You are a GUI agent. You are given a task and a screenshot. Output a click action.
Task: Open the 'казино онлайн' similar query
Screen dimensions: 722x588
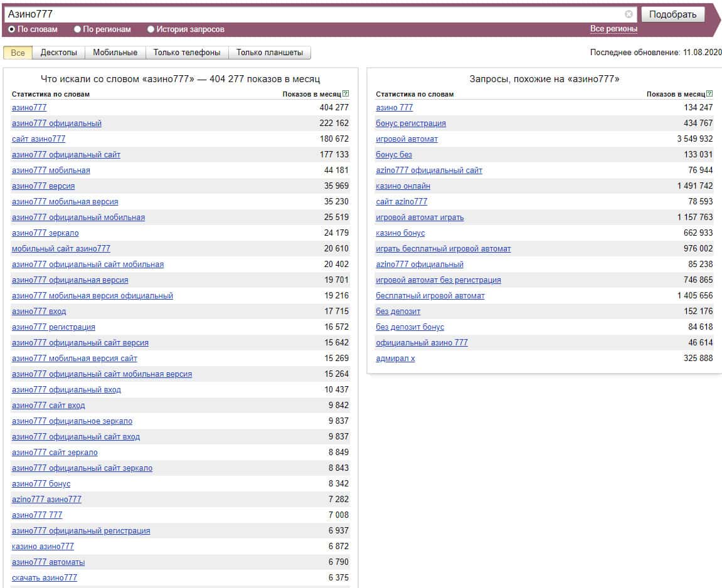[403, 186]
